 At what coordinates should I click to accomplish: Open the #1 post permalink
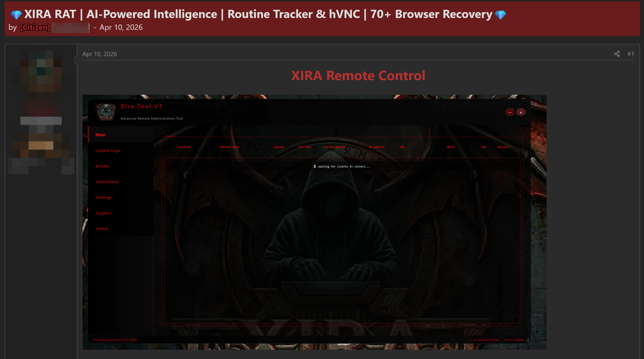pos(631,54)
